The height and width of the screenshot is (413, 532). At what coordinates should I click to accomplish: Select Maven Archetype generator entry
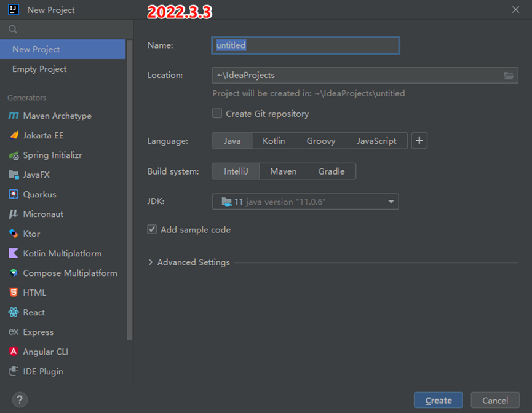click(63, 116)
